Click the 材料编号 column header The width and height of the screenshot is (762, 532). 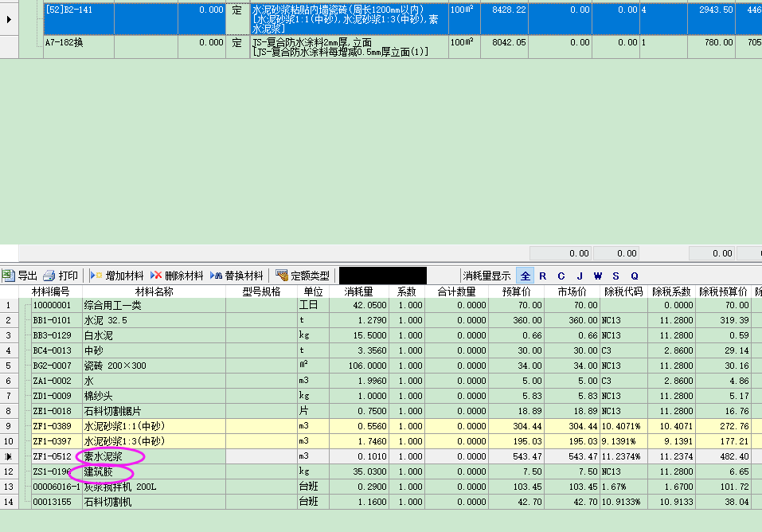(x=50, y=291)
